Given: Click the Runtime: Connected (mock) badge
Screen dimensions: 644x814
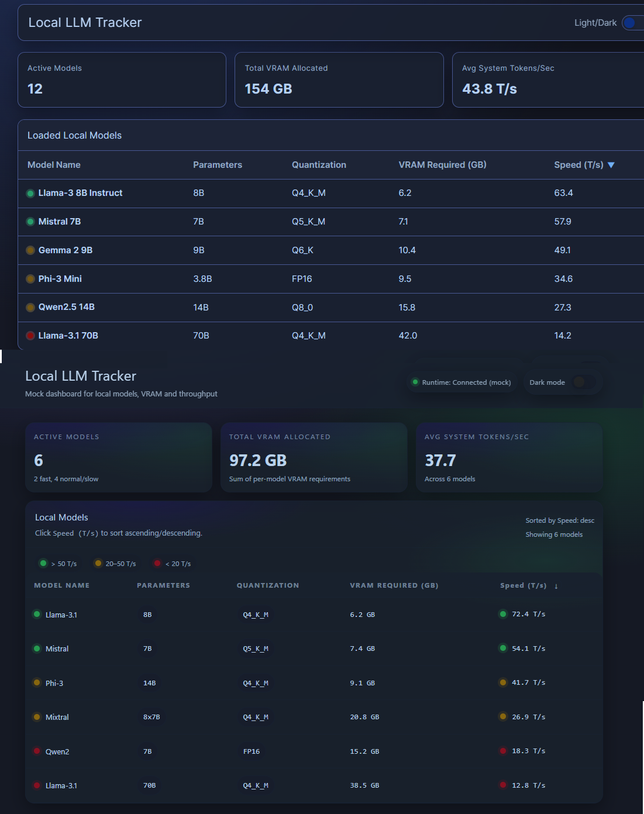Looking at the screenshot, I should [x=462, y=382].
